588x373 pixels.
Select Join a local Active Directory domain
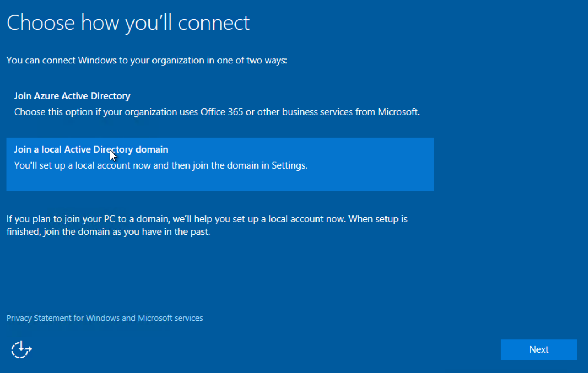(x=220, y=164)
